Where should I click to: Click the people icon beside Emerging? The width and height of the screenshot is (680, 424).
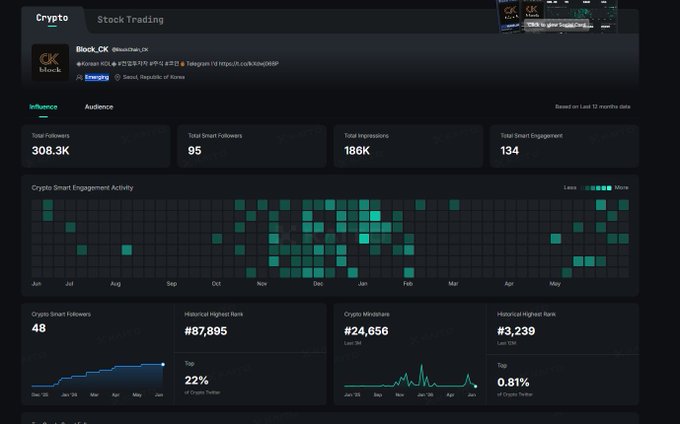79,78
